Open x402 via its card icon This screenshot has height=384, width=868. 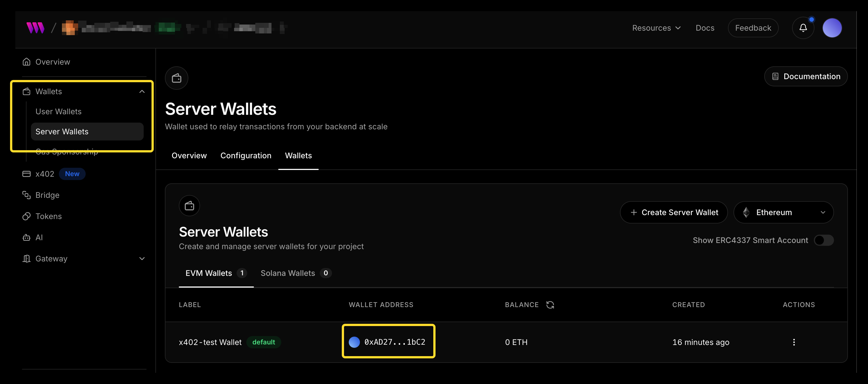click(x=26, y=174)
